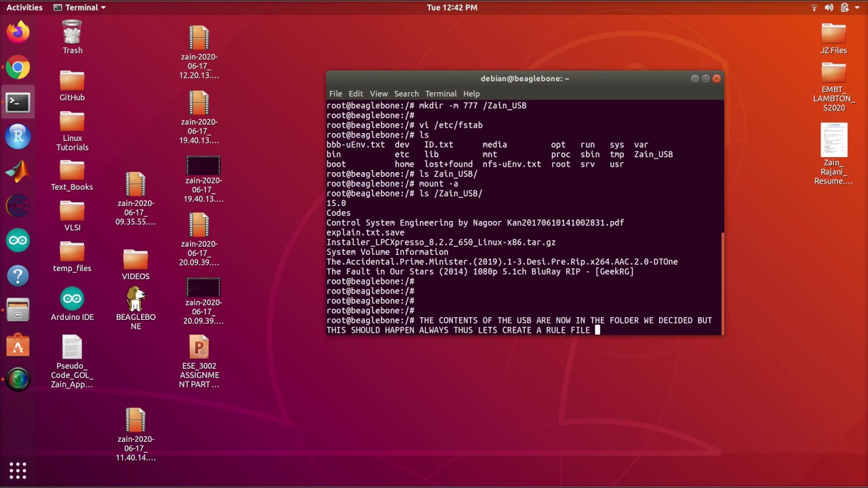Open View menu in terminal

click(378, 94)
